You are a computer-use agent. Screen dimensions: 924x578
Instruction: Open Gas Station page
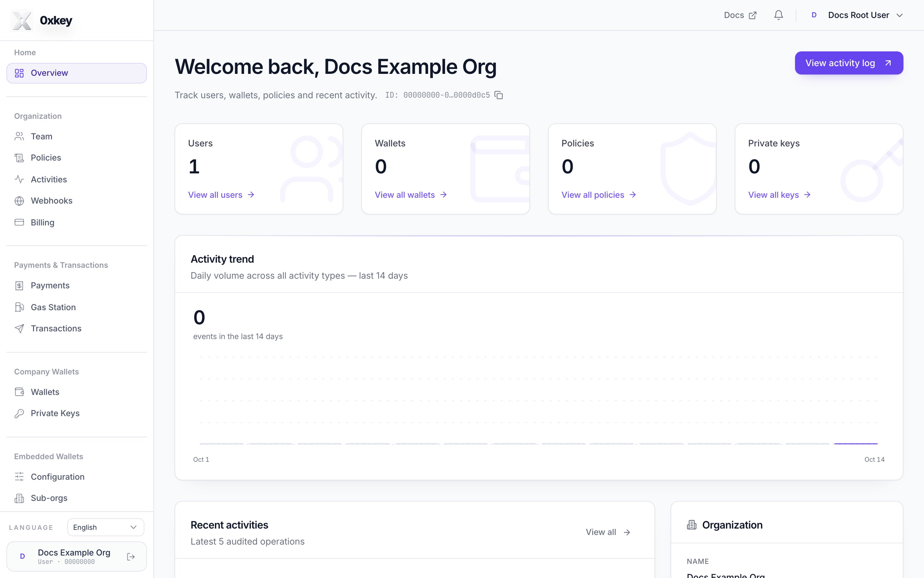pyautogui.click(x=77, y=307)
